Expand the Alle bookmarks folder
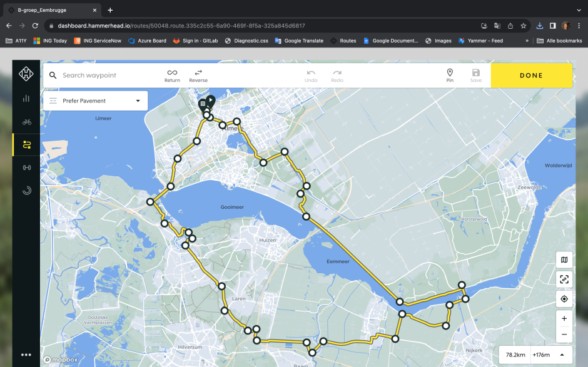 click(x=559, y=41)
